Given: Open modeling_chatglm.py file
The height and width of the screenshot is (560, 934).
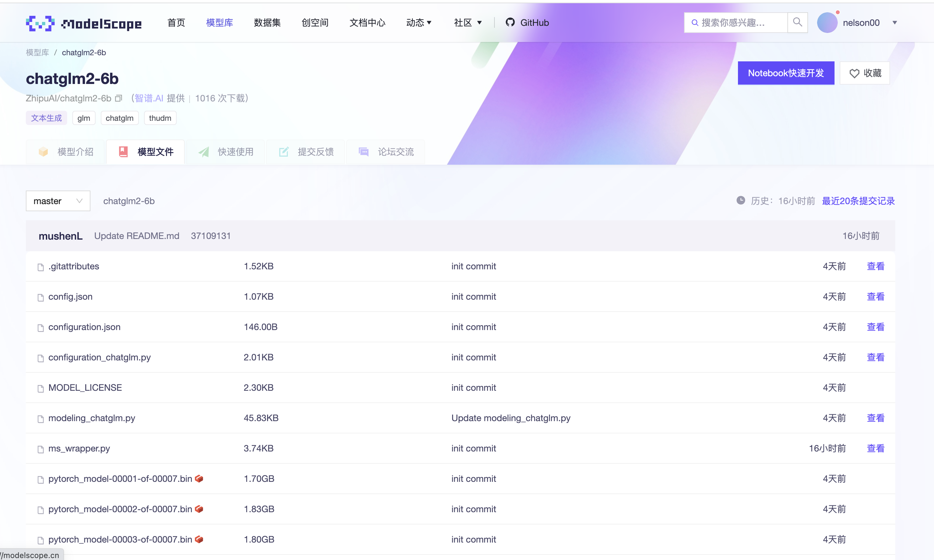Looking at the screenshot, I should (x=92, y=418).
